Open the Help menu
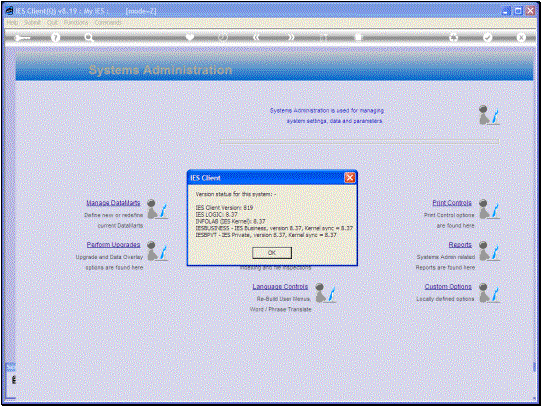Screen dimensions: 541x406 pos(12,22)
